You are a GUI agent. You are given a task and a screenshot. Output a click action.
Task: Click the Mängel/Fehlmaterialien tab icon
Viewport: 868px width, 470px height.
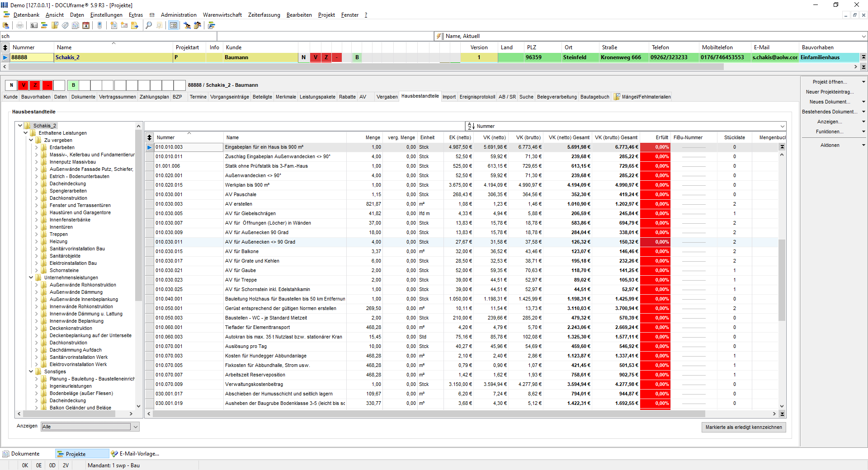617,97
